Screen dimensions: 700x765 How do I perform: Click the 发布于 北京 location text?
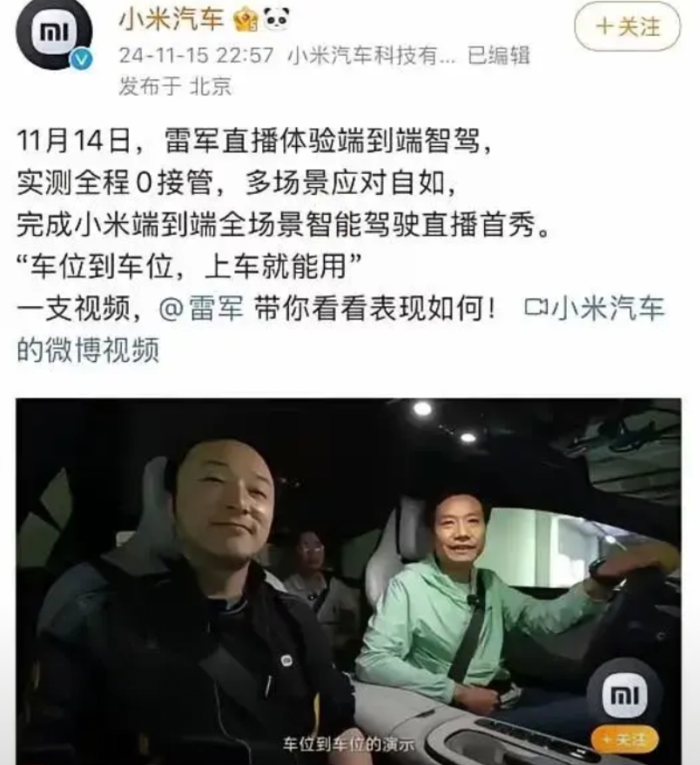pyautogui.click(x=175, y=86)
